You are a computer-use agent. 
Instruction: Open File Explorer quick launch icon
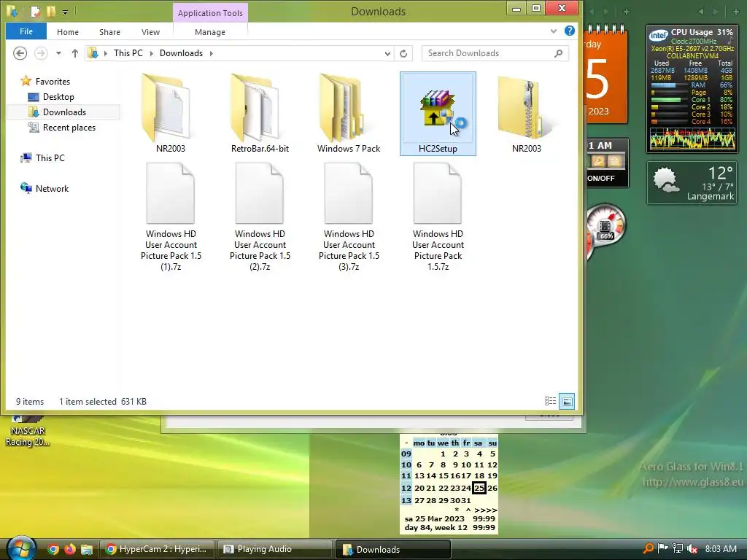pyautogui.click(x=86, y=549)
